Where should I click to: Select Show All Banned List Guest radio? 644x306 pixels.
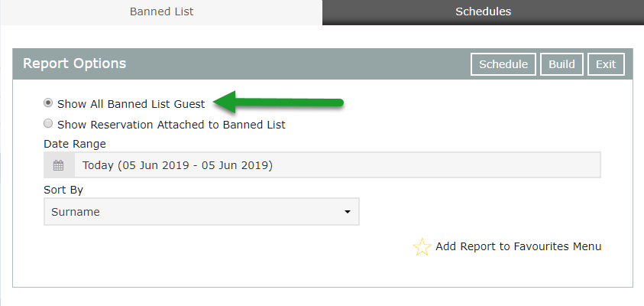48,103
